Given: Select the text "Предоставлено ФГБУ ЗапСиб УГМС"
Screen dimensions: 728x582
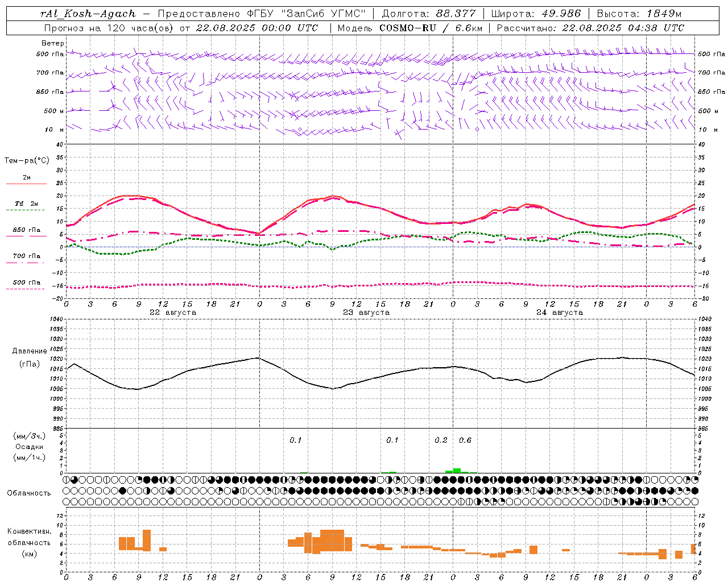Looking at the screenshot, I should [262, 14].
